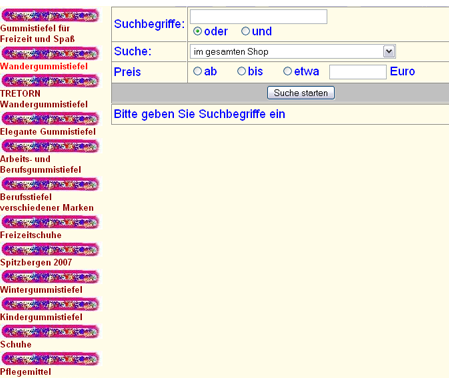Click the 'Euro' currency label
Viewport: 449px width, 378px height.
coord(402,71)
